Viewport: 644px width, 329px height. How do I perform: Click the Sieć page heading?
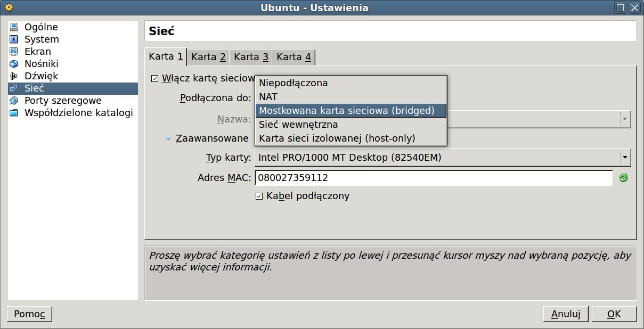point(161,31)
